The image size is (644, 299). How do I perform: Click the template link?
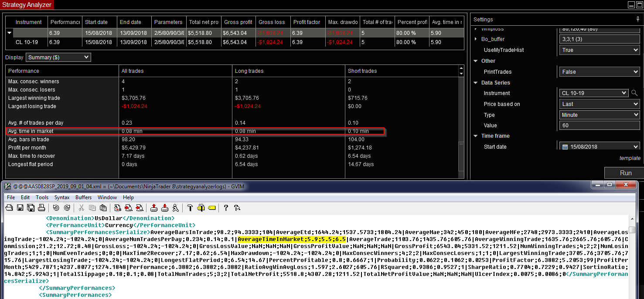(630, 158)
